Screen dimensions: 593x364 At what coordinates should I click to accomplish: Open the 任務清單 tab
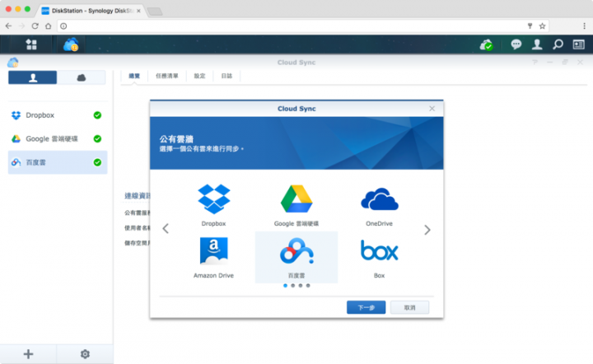pos(166,76)
